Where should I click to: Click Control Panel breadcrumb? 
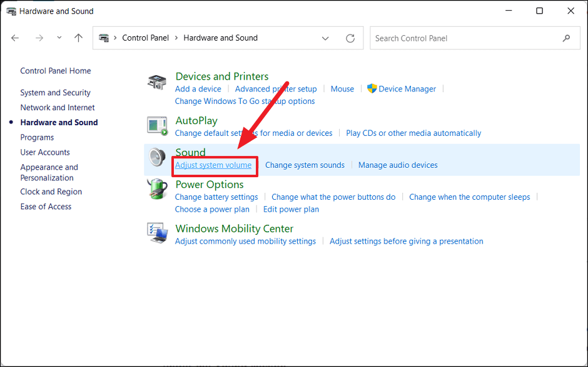point(146,38)
